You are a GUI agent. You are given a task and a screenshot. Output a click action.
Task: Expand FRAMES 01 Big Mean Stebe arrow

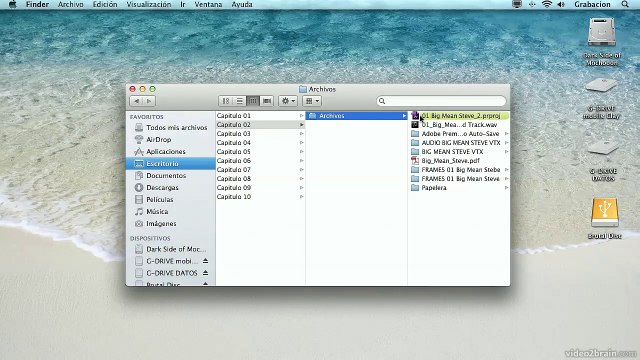tap(506, 169)
